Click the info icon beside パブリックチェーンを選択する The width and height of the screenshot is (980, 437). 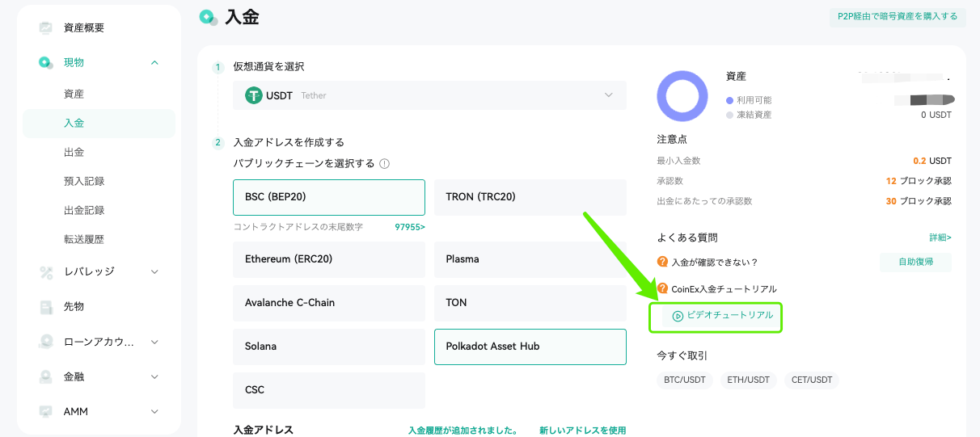point(385,163)
